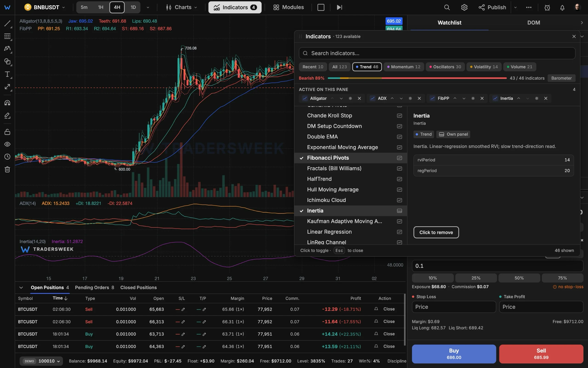
Task: Remove ADX from active pane
Action: pos(419,98)
